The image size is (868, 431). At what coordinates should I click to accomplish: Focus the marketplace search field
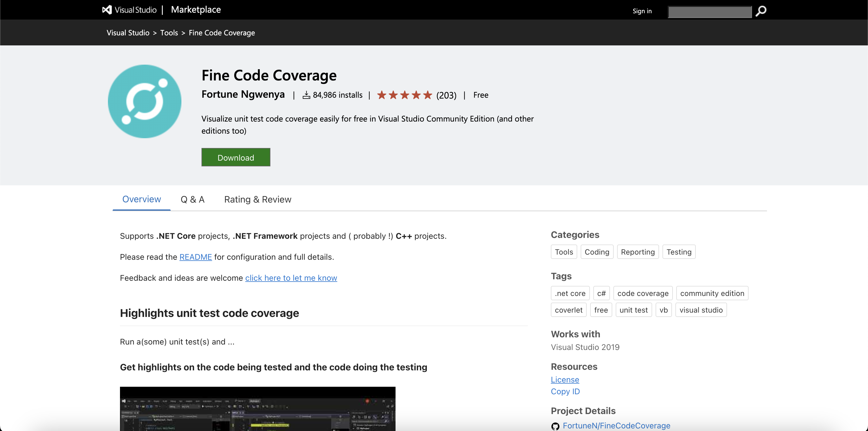click(x=710, y=12)
